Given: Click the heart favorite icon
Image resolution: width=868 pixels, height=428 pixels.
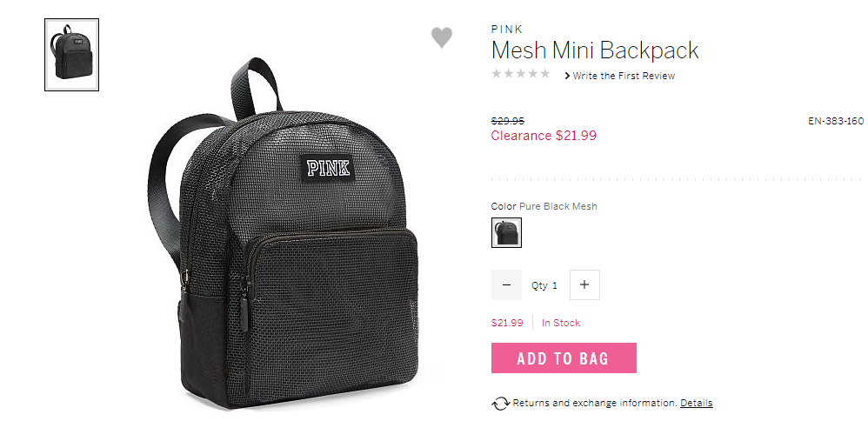Looking at the screenshot, I should pyautogui.click(x=442, y=37).
